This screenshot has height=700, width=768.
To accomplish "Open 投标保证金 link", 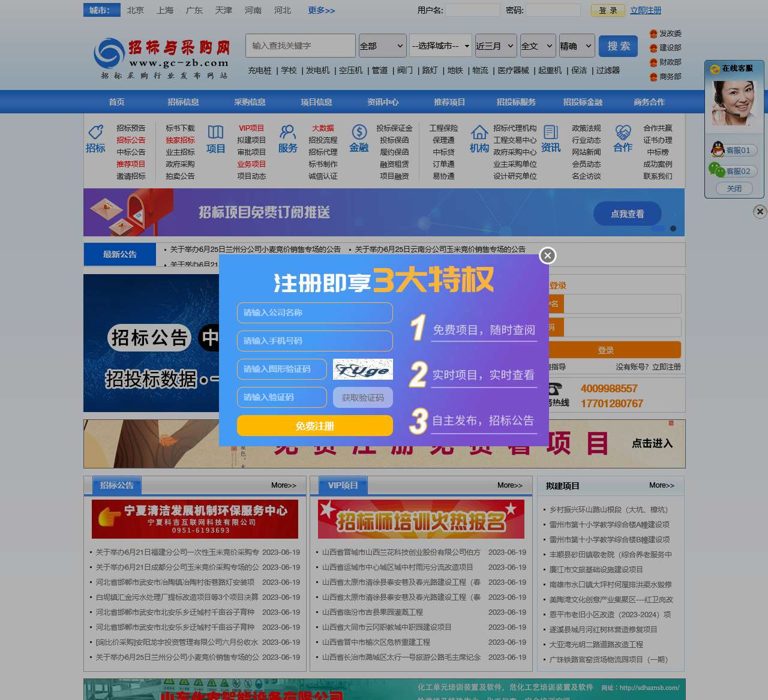I will (394, 128).
